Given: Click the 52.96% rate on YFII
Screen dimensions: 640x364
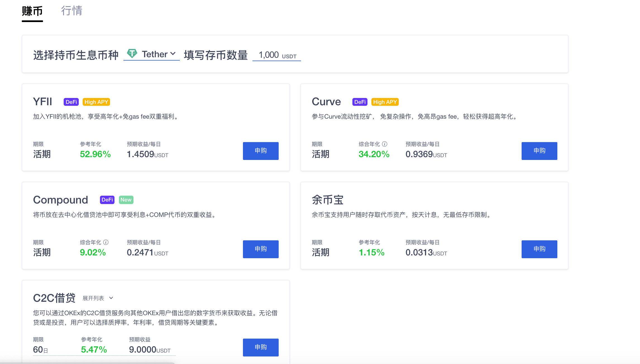Looking at the screenshot, I should point(95,154).
